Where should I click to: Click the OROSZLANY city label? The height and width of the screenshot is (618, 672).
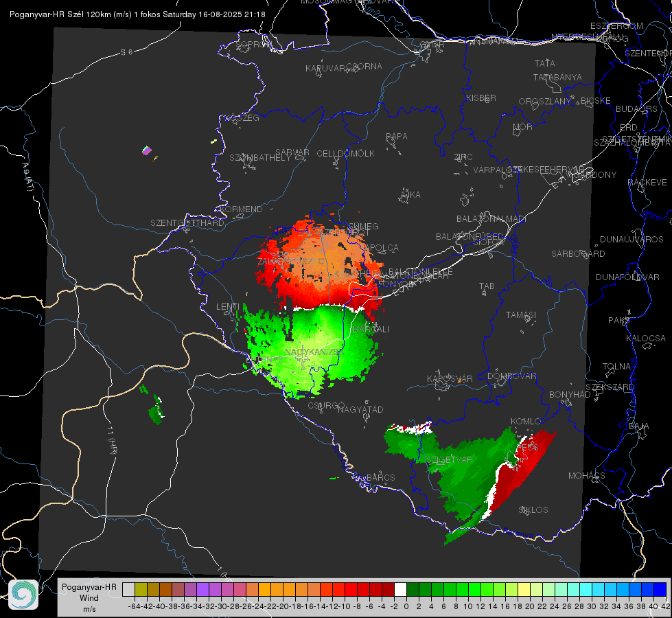545,101
